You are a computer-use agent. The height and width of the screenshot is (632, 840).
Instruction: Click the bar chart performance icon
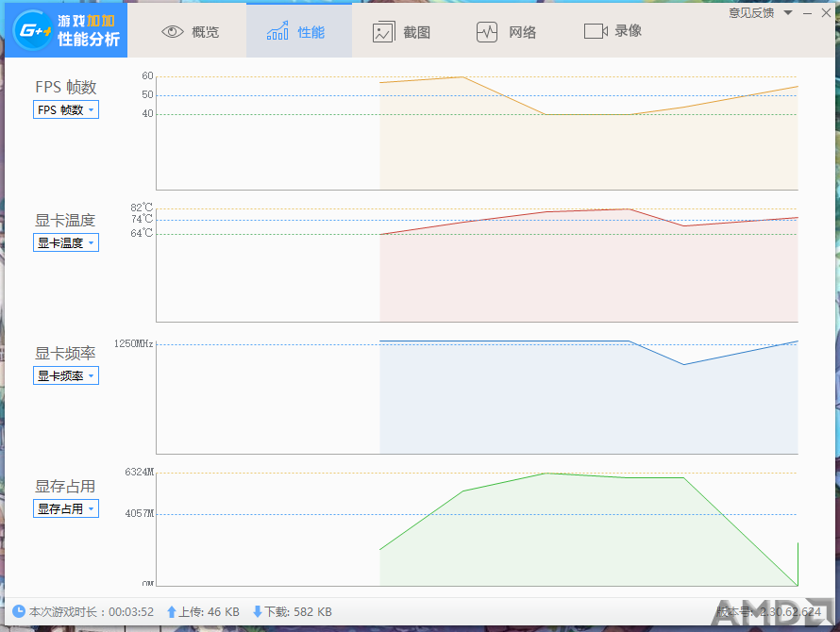(x=277, y=31)
